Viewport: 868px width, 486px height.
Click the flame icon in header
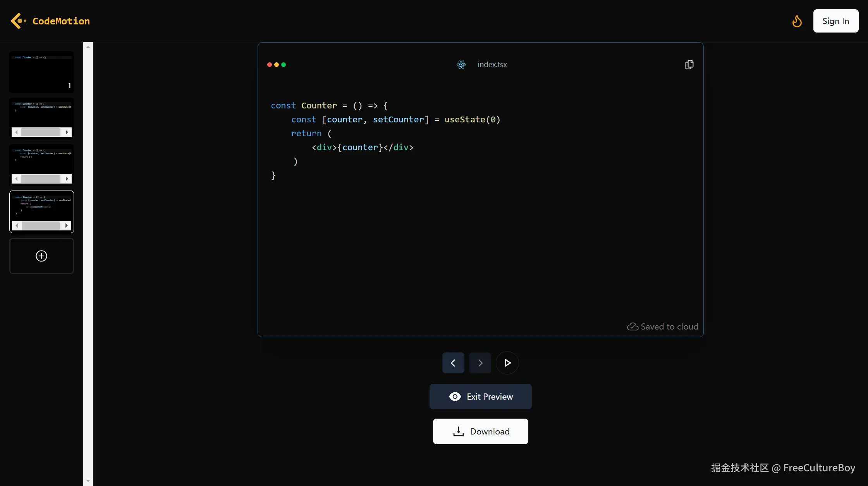[x=797, y=21]
